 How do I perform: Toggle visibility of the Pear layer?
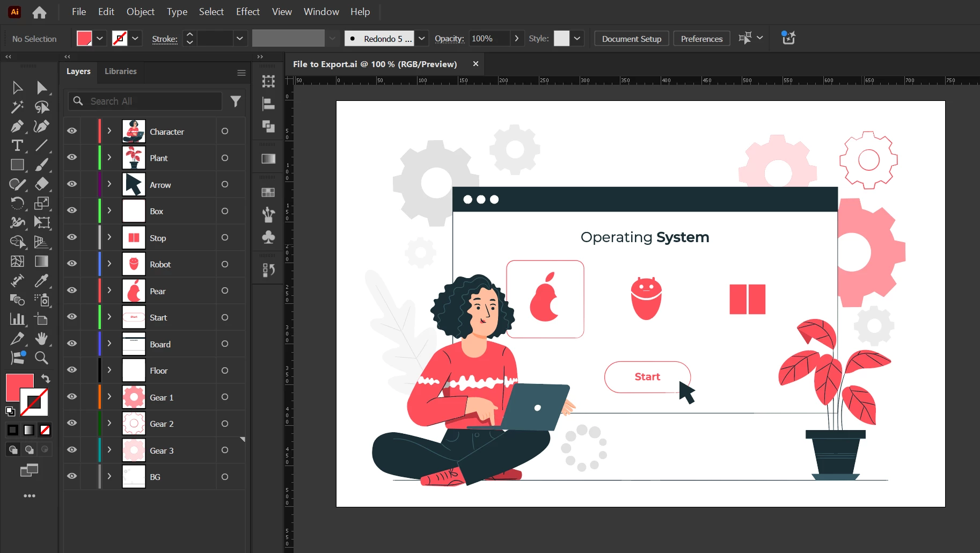(x=72, y=290)
